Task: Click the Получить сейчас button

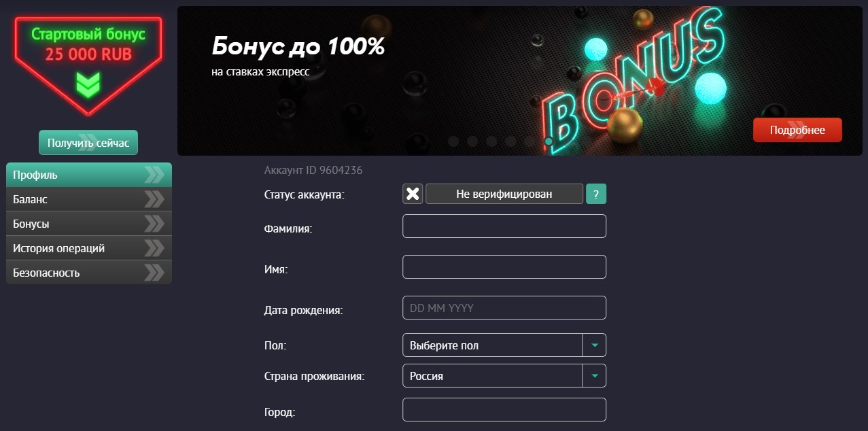Action: pos(88,142)
